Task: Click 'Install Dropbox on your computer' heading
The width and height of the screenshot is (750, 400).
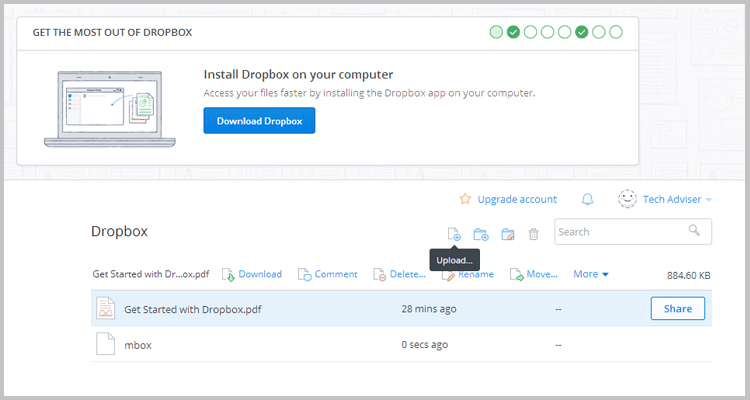Action: pos(298,75)
